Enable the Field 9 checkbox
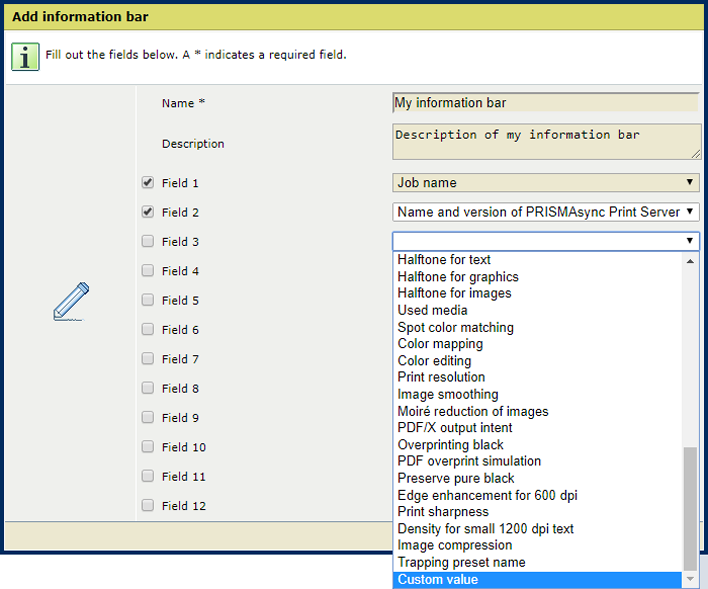Viewport: 708px width, 589px height. (x=148, y=417)
